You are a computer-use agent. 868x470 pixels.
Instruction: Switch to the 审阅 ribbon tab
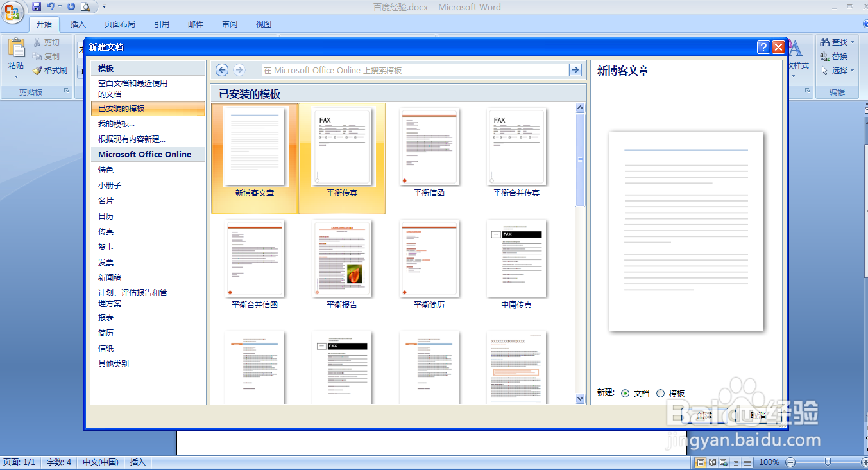pos(230,24)
